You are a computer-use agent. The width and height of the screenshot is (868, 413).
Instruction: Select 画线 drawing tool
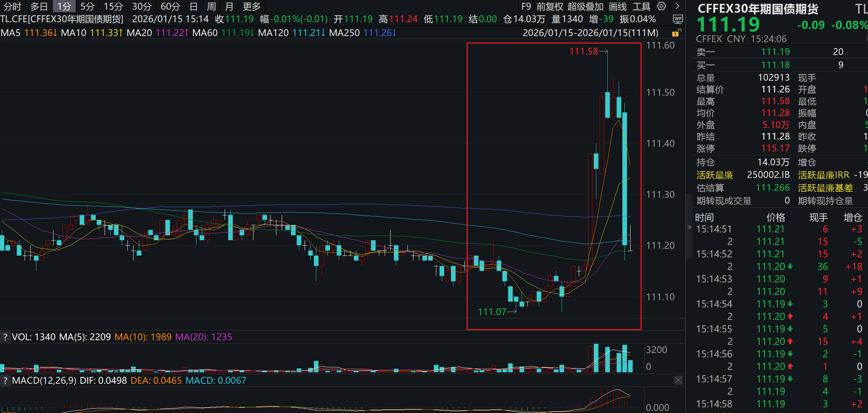[618, 6]
